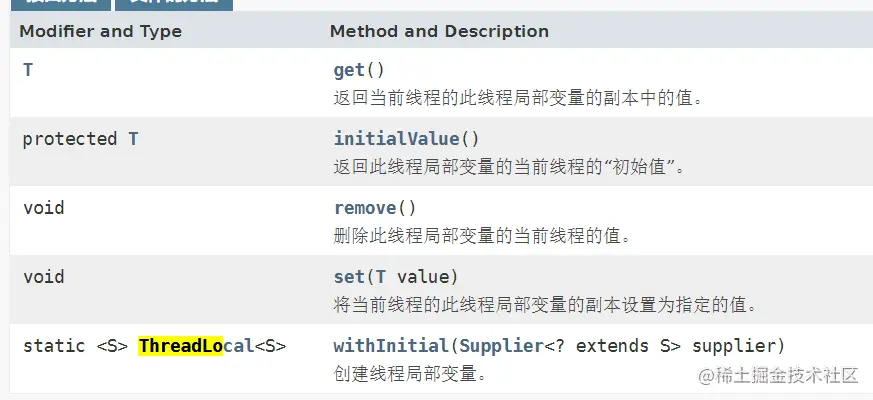Click the withInitial method link
The height and width of the screenshot is (400, 873).
coord(390,346)
